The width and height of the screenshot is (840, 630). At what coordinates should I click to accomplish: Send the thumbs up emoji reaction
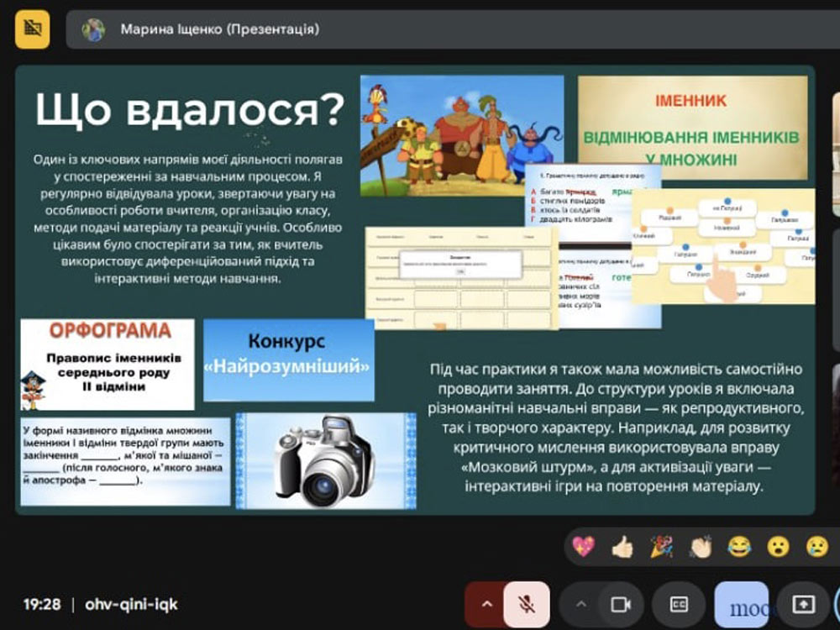[622, 547]
